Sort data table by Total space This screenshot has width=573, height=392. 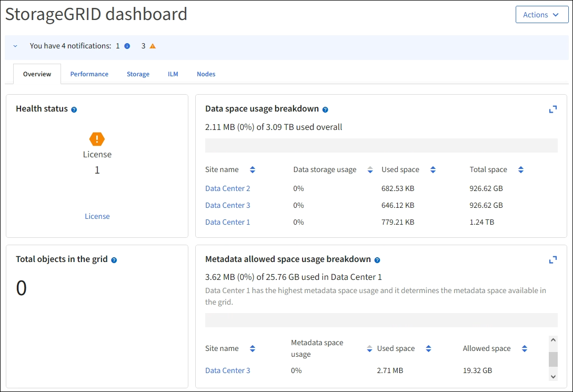tap(521, 170)
